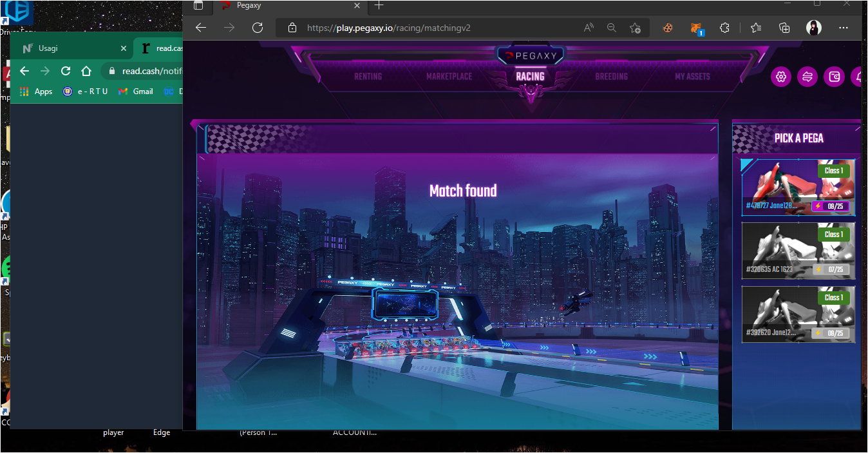The image size is (868, 453).
Task: Switch to the Pegaxy browser tab in Edge
Action: pos(290,6)
